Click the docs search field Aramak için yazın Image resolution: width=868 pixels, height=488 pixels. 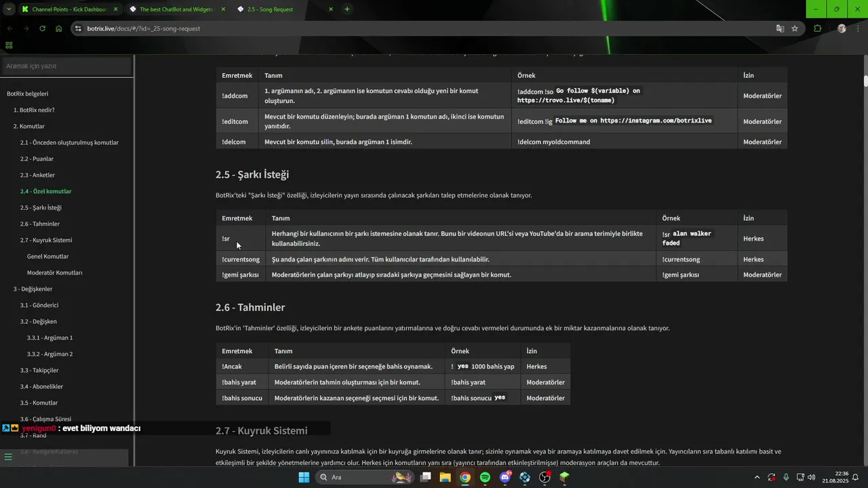[66, 66]
